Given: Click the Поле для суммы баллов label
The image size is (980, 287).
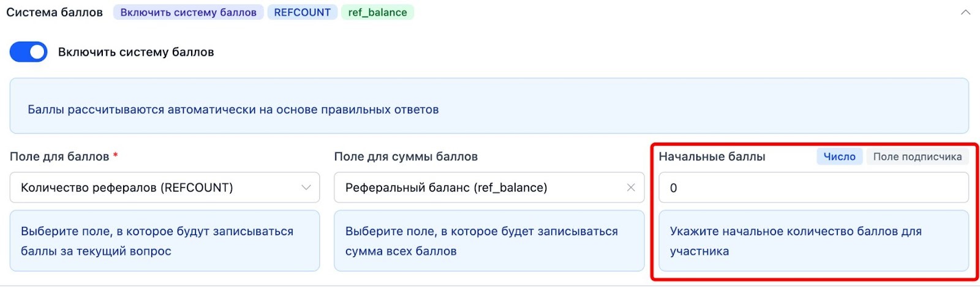Looking at the screenshot, I should (x=405, y=157).
